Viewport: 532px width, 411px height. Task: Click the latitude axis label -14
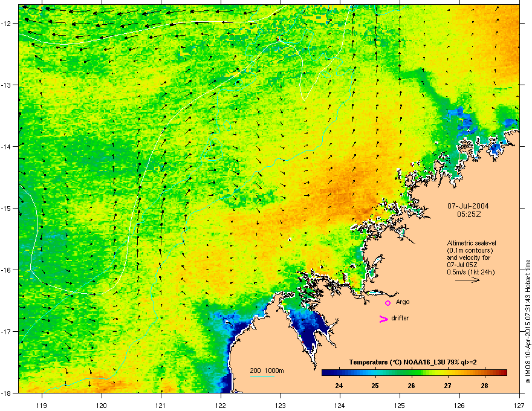coord(7,147)
